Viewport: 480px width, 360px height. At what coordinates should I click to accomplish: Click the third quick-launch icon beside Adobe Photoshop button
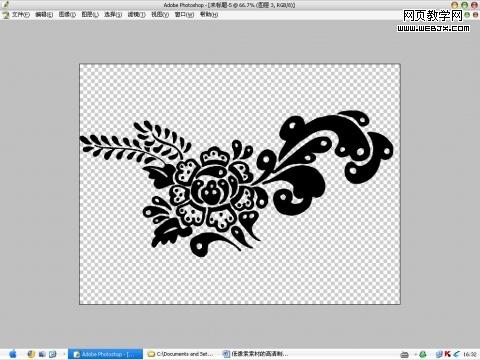(53, 354)
